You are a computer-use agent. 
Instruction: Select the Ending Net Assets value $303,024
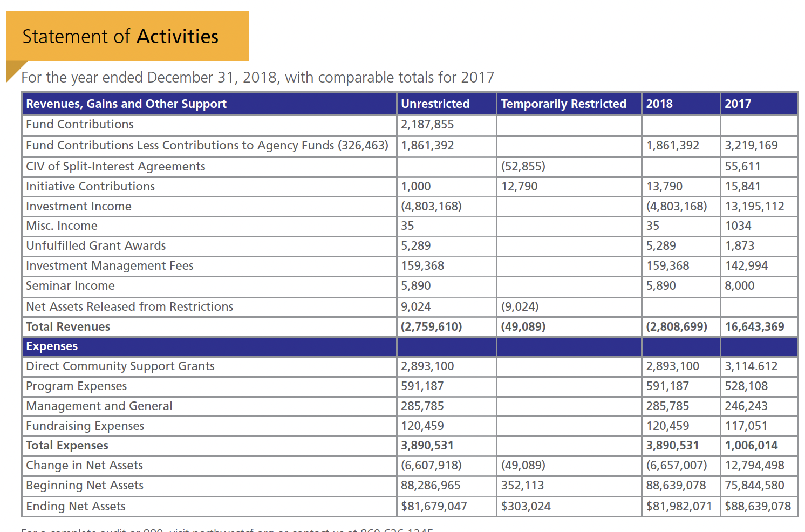pos(526,507)
